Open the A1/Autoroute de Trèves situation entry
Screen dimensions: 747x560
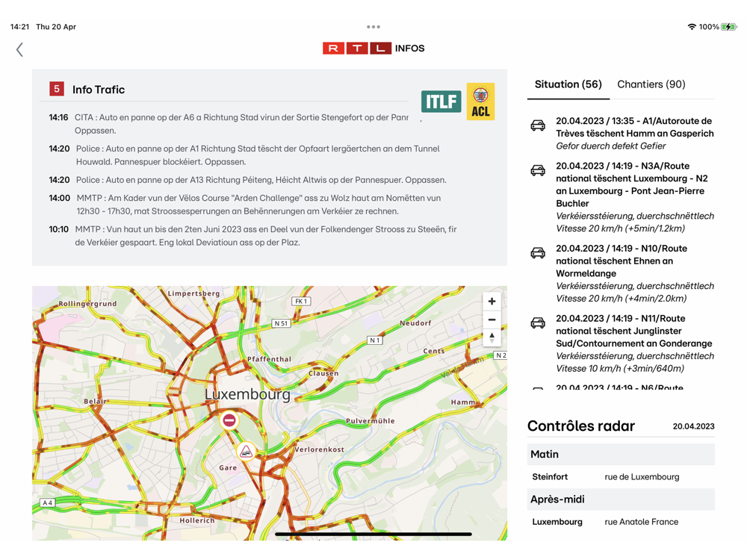(622, 134)
